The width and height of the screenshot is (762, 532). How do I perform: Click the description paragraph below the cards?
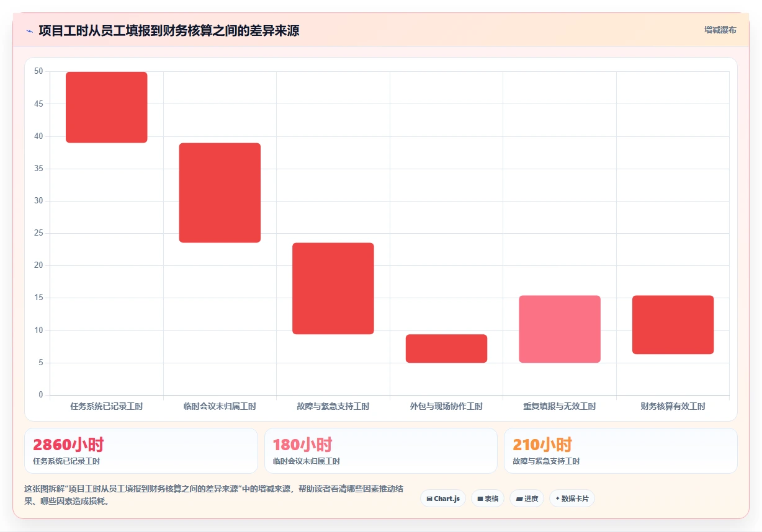(x=214, y=495)
